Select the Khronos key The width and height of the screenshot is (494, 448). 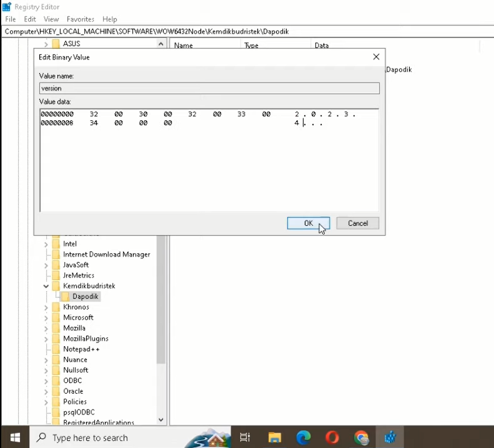click(76, 307)
